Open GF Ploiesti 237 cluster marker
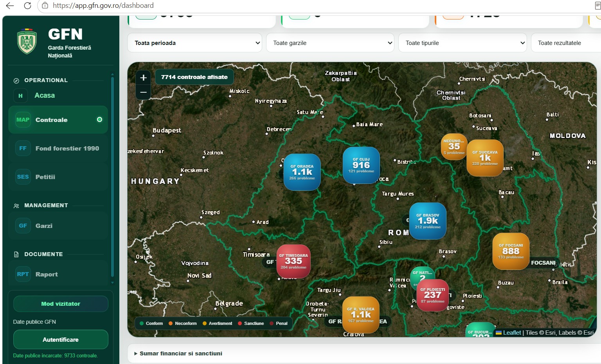This screenshot has height=364, width=601. click(x=433, y=295)
